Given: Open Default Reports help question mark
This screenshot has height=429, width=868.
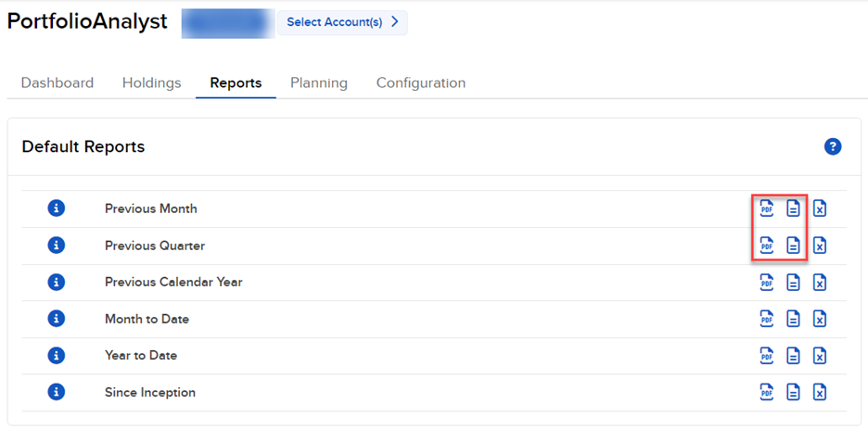Looking at the screenshot, I should coord(833,146).
